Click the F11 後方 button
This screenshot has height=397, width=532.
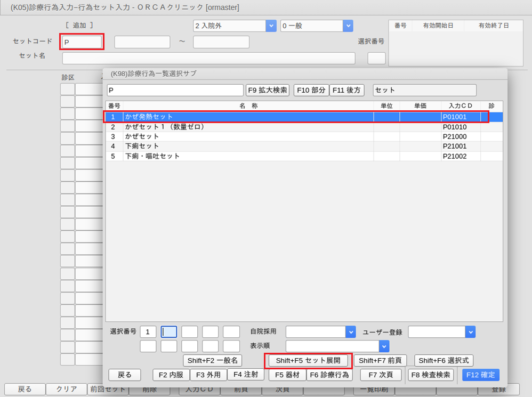click(346, 91)
